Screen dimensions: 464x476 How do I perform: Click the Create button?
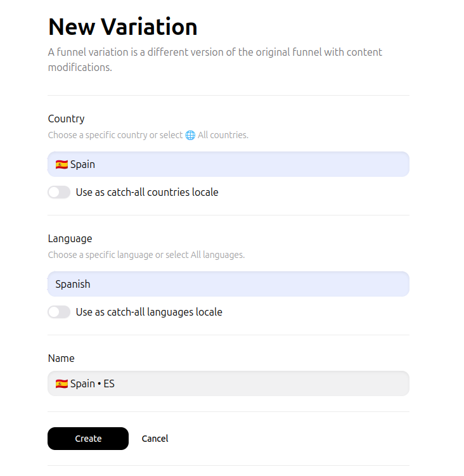pos(88,439)
